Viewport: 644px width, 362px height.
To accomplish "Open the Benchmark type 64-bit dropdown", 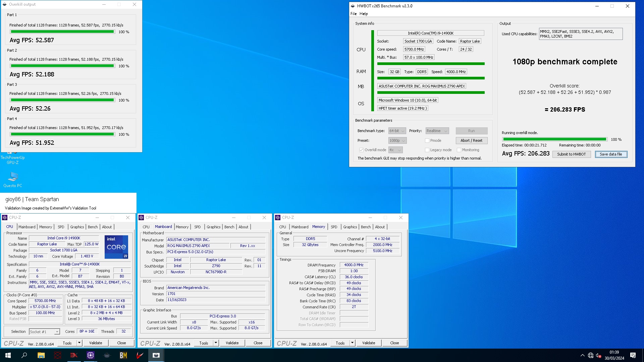I will pos(397,131).
